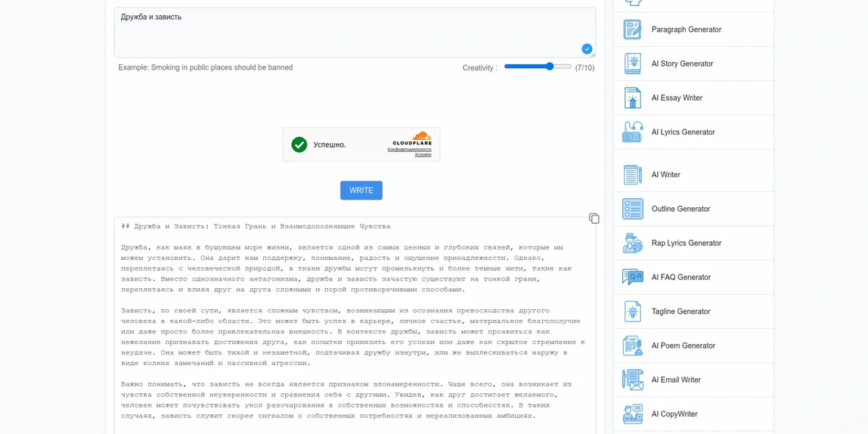Open the AI Email Writer link
This screenshot has width=868, height=434.
coord(676,380)
